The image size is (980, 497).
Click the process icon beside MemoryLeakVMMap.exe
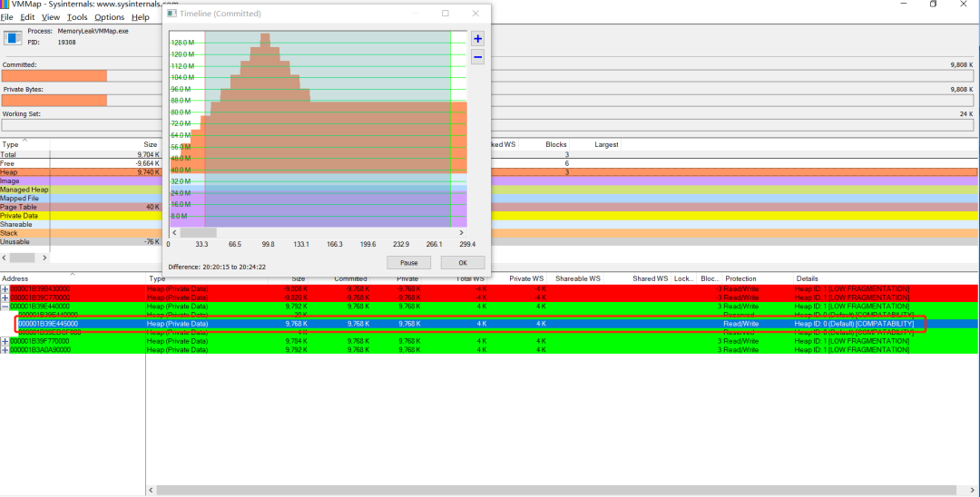pos(13,38)
